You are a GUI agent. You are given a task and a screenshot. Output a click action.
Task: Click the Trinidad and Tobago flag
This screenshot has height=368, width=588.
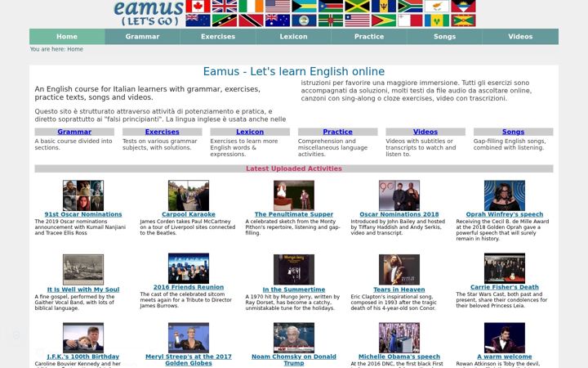coord(252,20)
